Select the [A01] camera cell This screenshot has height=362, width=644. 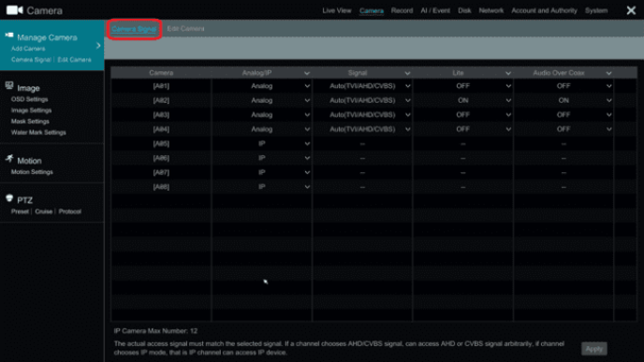point(161,86)
